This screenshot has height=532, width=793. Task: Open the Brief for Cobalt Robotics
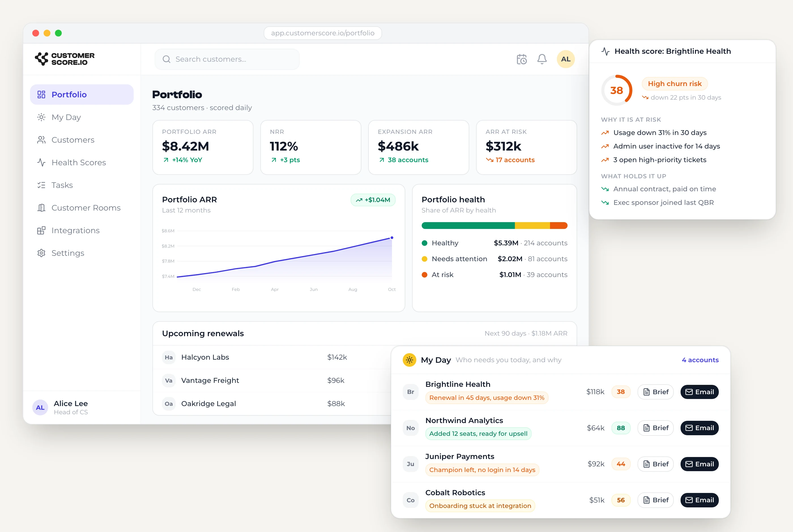tap(656, 500)
